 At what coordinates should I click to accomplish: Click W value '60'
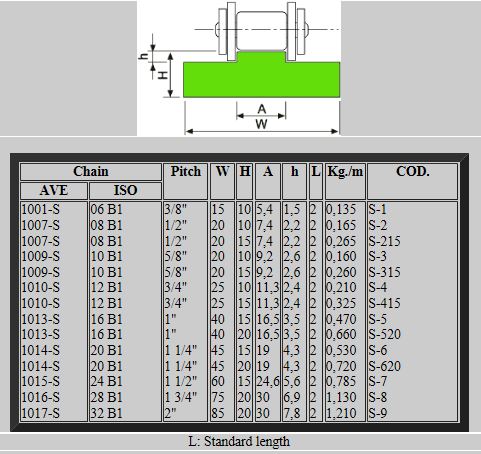218,381
